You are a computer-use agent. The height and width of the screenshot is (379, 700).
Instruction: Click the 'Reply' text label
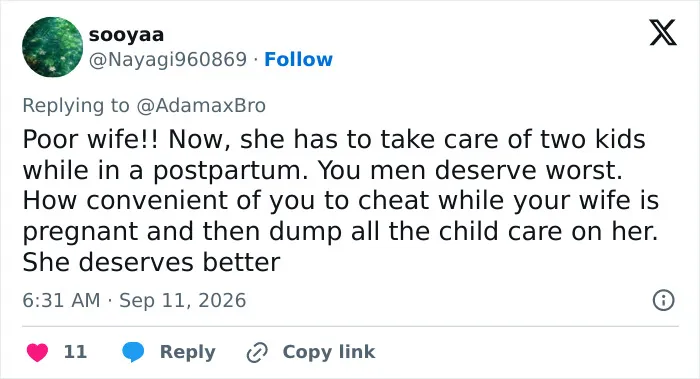tap(188, 352)
